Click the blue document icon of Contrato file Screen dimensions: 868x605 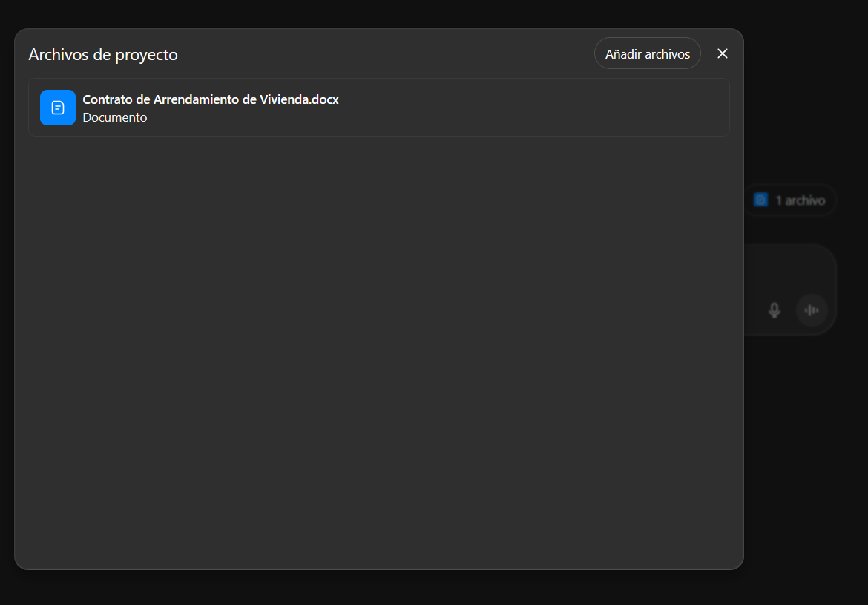pos(58,108)
